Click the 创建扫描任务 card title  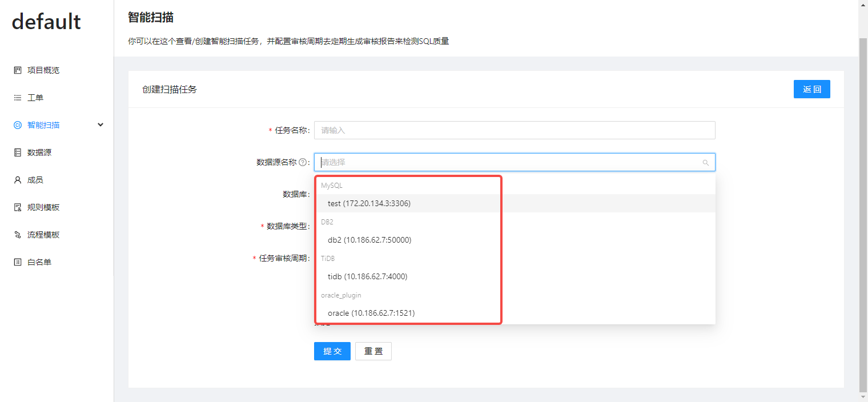tap(170, 90)
